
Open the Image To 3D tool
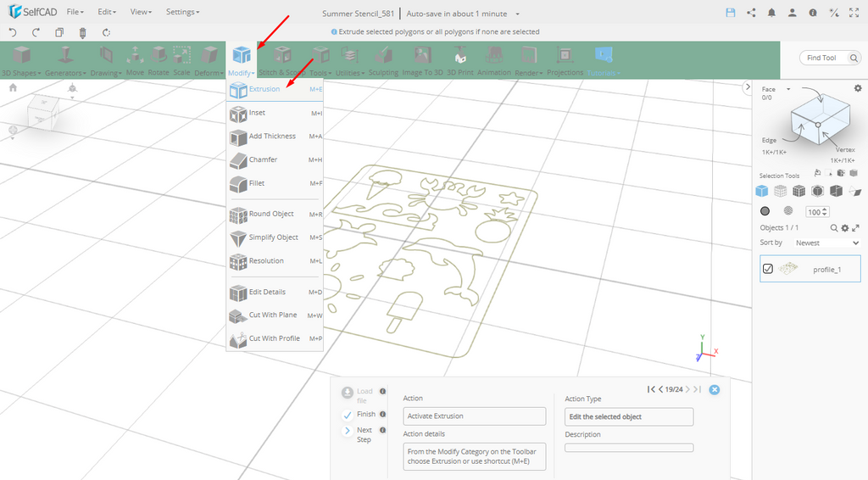click(x=422, y=61)
